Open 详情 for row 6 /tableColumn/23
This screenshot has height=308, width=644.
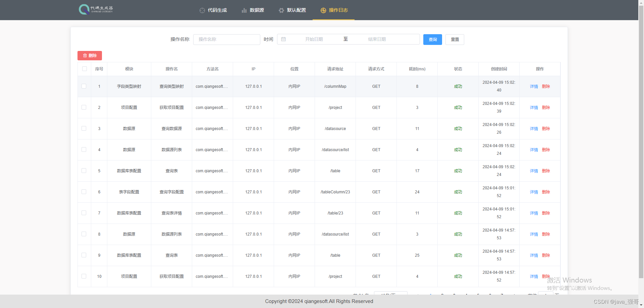coord(534,192)
